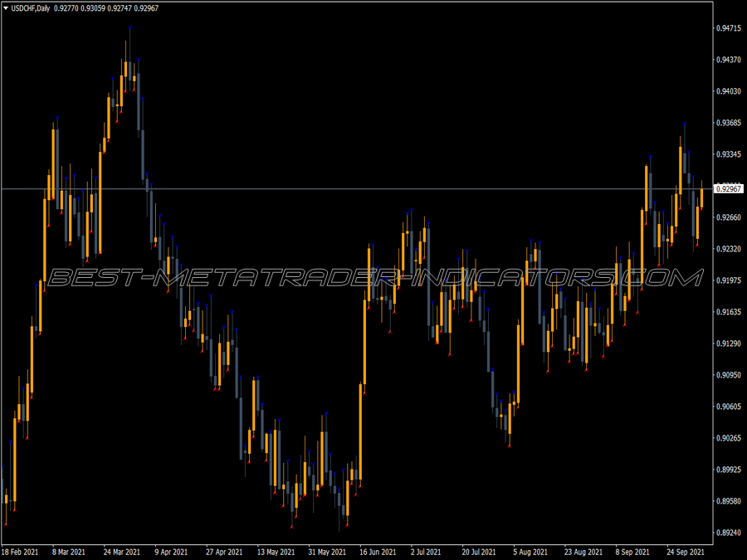Click the 9 Apr 2021 date label
The width and height of the screenshot is (747, 560).
(171, 552)
